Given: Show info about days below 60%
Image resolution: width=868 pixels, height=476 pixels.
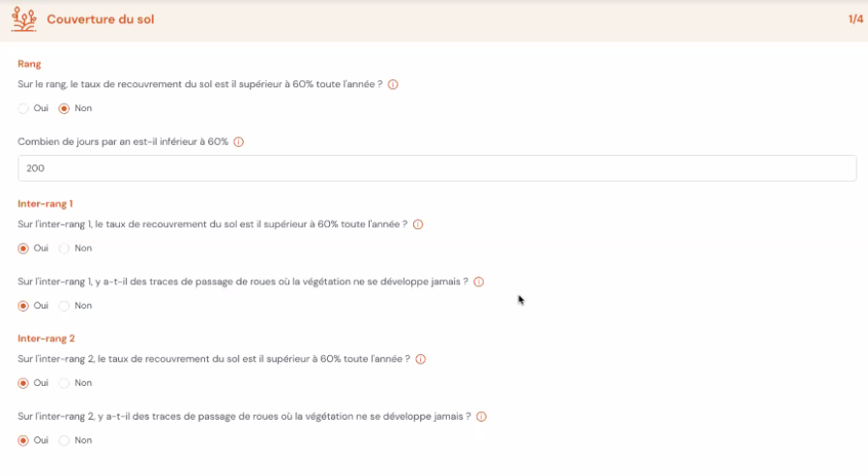Looking at the screenshot, I should coord(239,142).
